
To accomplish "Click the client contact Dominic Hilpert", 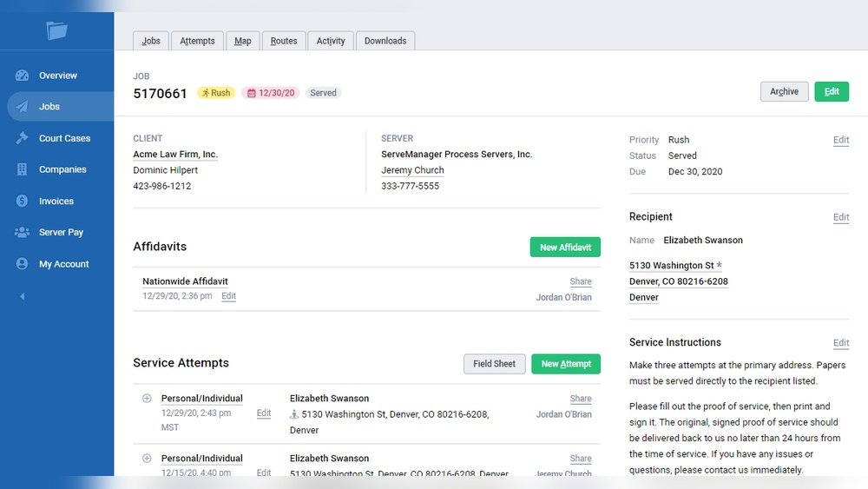I will tap(165, 170).
